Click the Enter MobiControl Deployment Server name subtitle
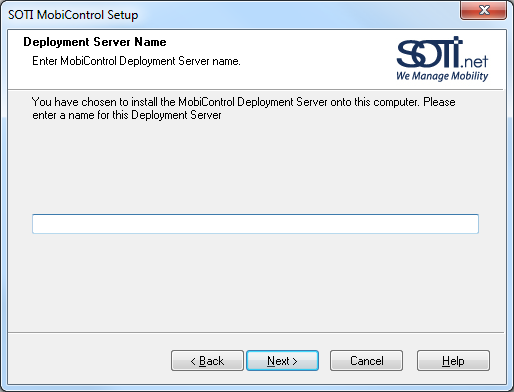Image resolution: width=514 pixels, height=392 pixels. point(136,61)
